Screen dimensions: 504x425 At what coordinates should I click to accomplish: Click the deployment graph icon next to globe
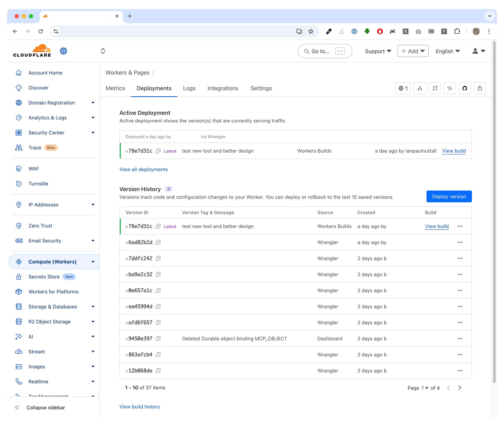tap(420, 88)
